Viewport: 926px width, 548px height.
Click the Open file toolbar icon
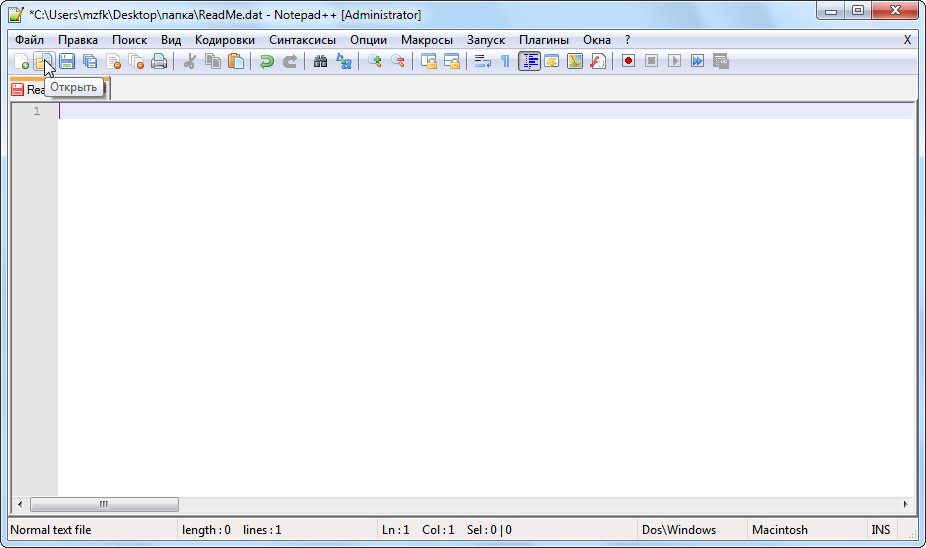(x=43, y=62)
